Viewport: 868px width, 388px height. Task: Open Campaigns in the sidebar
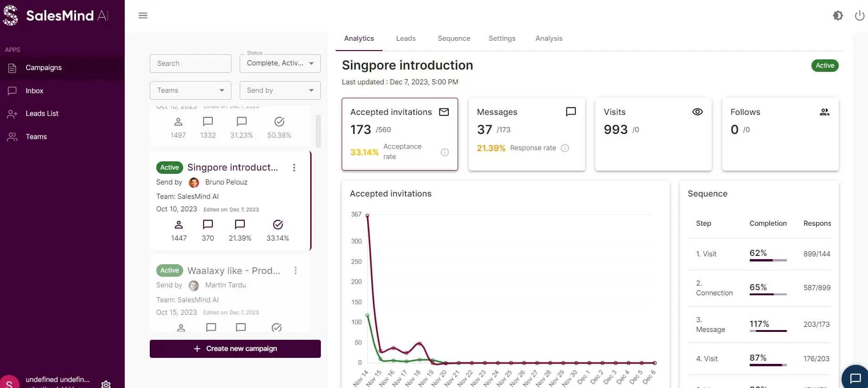[x=62, y=68]
